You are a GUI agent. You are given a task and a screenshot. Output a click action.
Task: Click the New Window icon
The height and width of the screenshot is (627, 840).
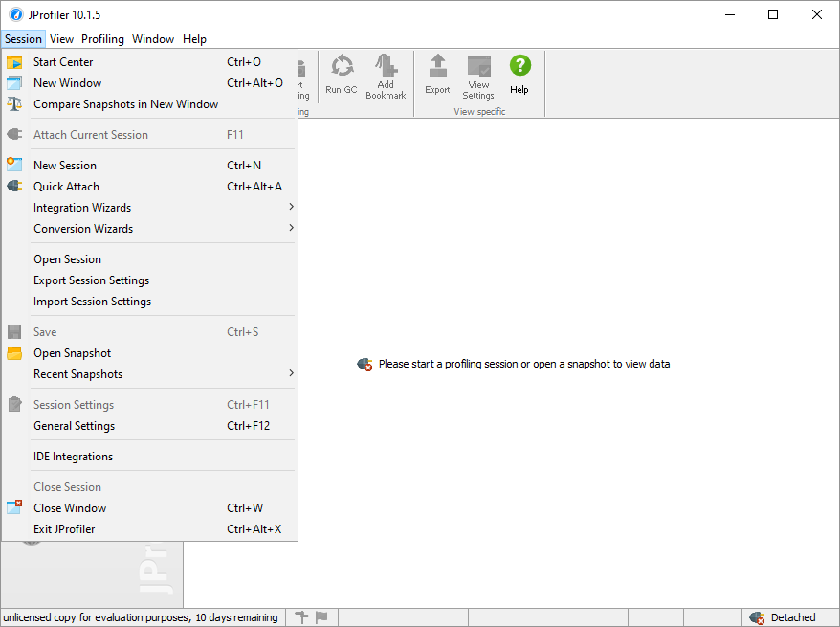click(14, 83)
